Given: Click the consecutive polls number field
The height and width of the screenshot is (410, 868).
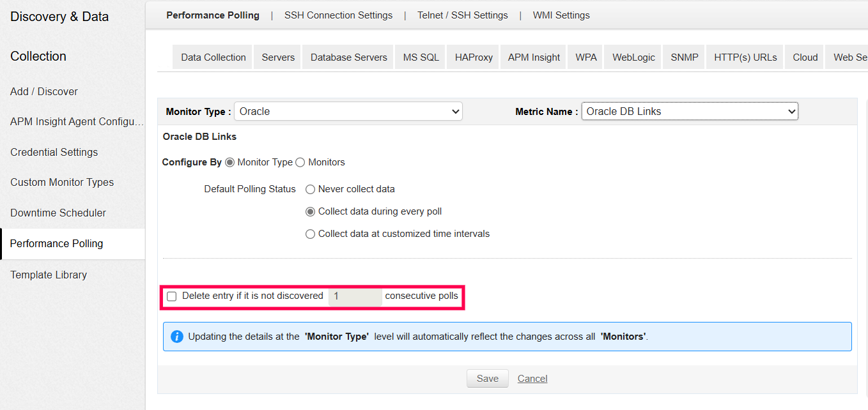Looking at the screenshot, I should tap(355, 296).
